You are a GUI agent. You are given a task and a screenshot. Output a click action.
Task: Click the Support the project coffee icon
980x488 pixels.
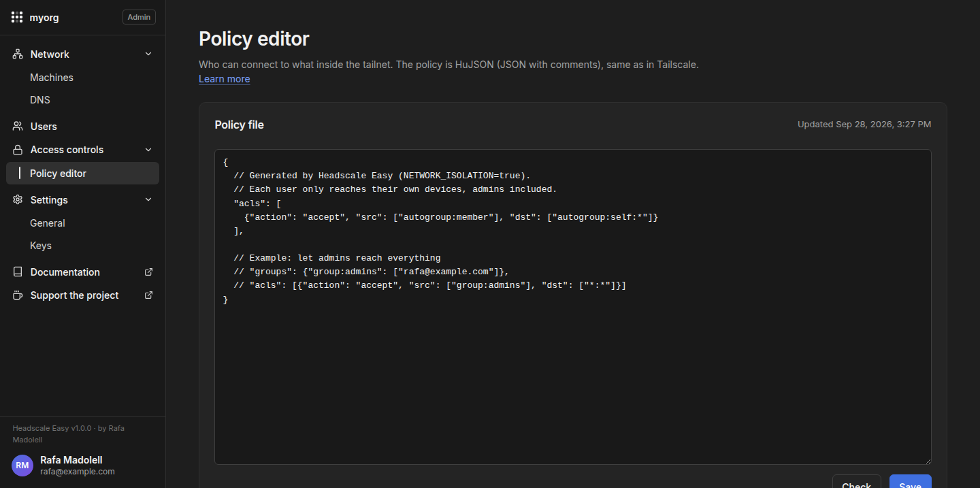point(18,295)
